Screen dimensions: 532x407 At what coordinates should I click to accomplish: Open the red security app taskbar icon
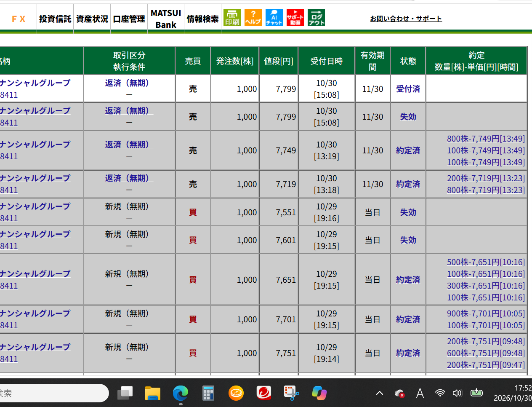click(264, 393)
